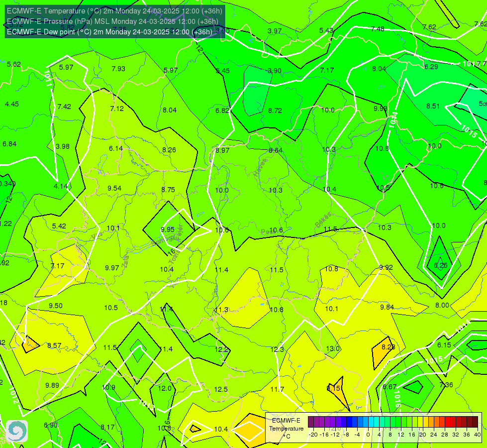Click the darkest purple swatch at the -20 end of the legend
Image resolution: width=487 pixels, height=448 pixels.
pos(311,422)
